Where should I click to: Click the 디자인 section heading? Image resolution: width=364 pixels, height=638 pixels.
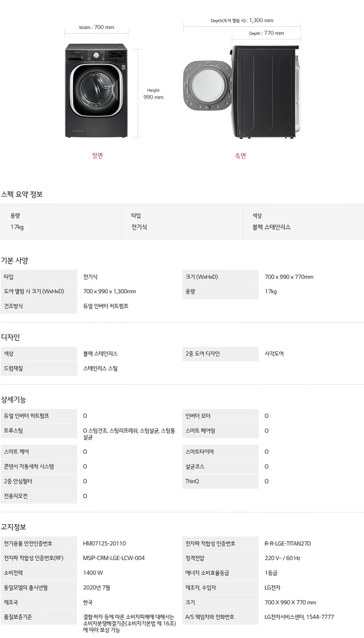click(10, 337)
